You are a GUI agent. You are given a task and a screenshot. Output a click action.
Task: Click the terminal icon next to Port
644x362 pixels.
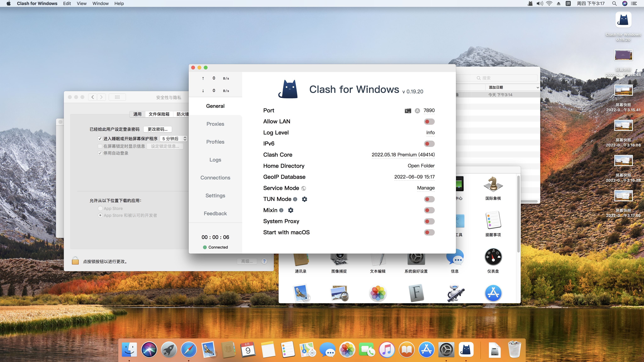(408, 111)
